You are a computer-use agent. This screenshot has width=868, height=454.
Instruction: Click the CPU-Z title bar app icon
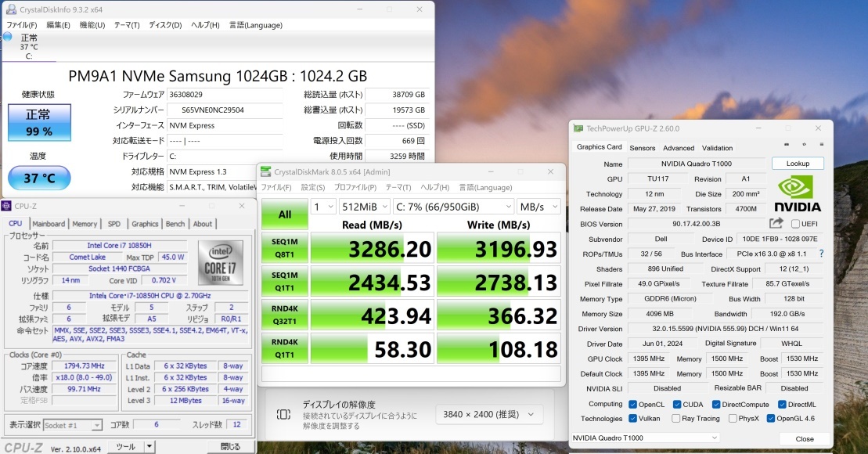tap(6, 206)
